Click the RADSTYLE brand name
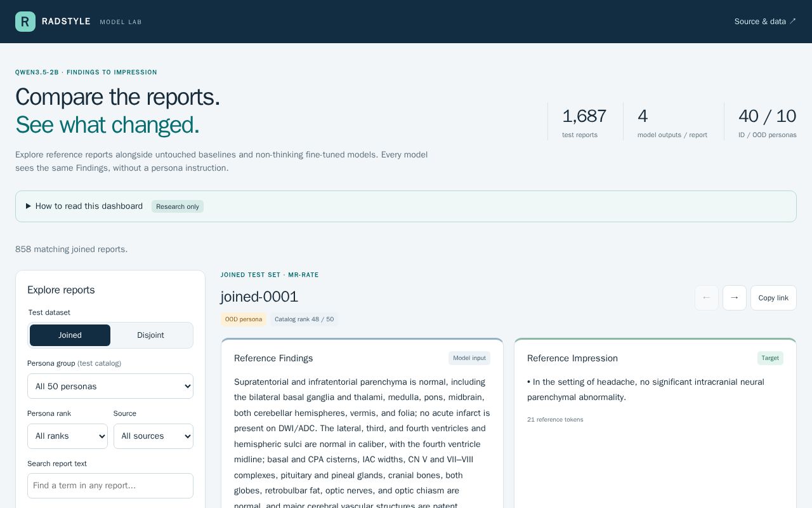 66,22
